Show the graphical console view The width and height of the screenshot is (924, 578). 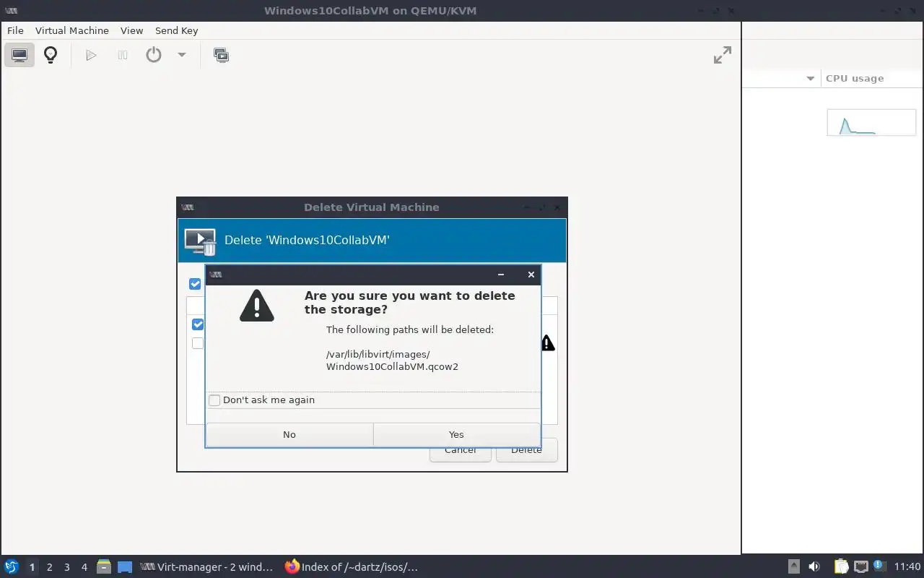19,55
